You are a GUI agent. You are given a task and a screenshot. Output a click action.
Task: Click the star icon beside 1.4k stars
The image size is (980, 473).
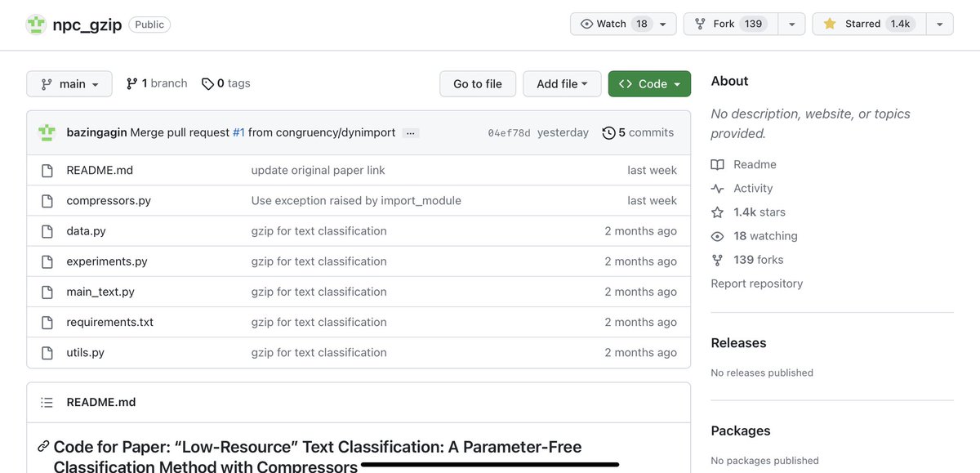click(717, 212)
